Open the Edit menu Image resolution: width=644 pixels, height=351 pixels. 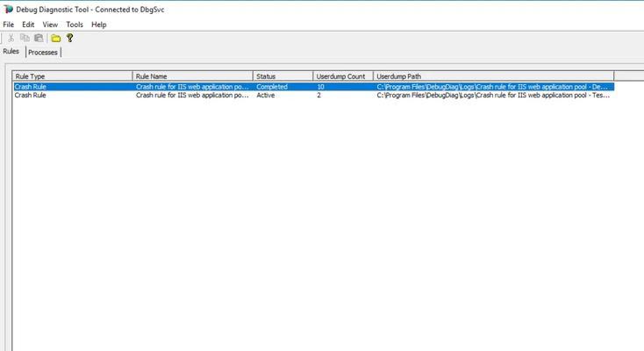pyautogui.click(x=28, y=25)
